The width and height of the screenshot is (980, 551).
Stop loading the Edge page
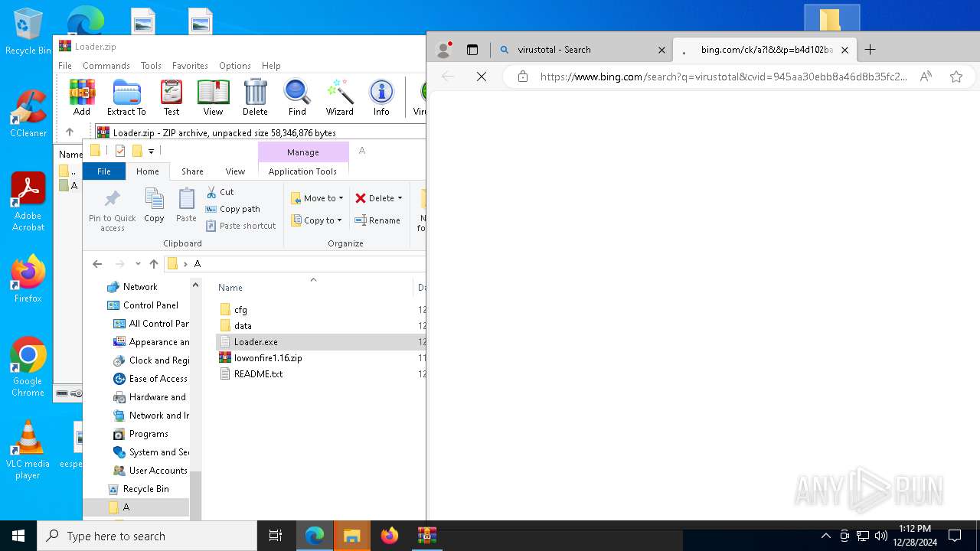(x=482, y=77)
